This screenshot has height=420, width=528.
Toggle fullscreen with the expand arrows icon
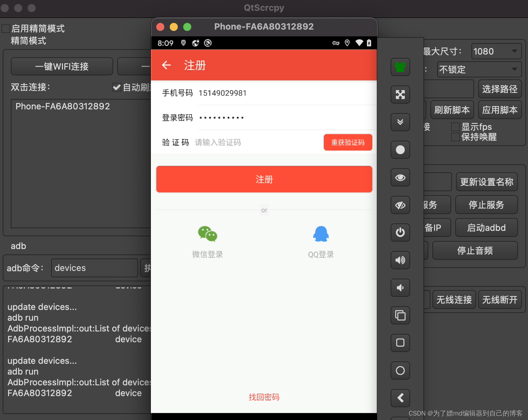400,95
